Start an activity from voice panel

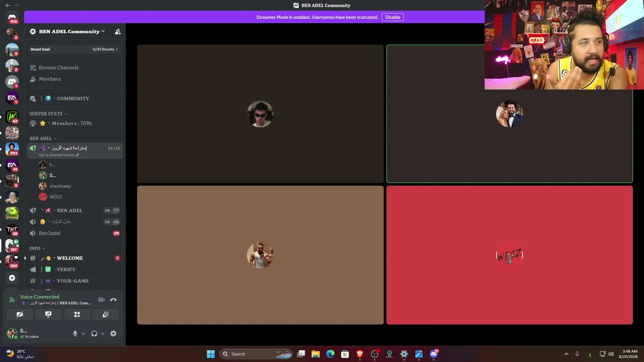tap(77, 314)
